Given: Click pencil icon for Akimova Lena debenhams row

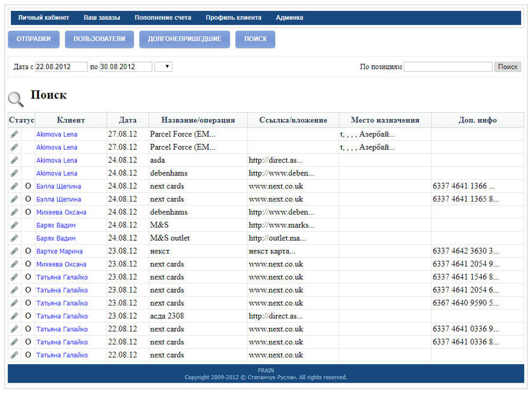Looking at the screenshot, I should (x=14, y=173).
